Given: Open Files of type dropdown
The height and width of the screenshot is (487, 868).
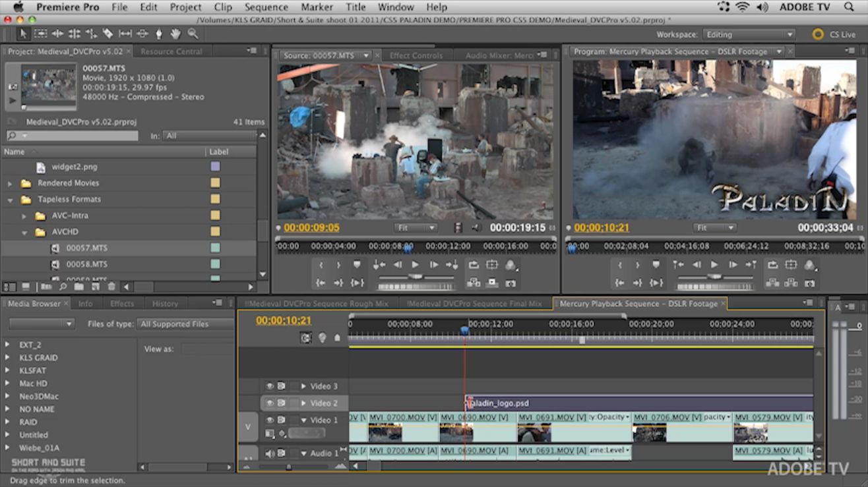Looking at the screenshot, I should (x=185, y=324).
